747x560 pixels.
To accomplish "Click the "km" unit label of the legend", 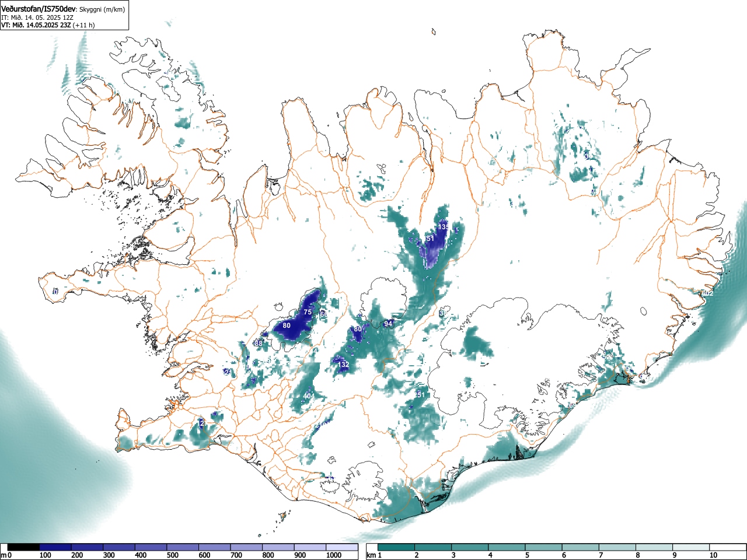I will coord(371,555).
